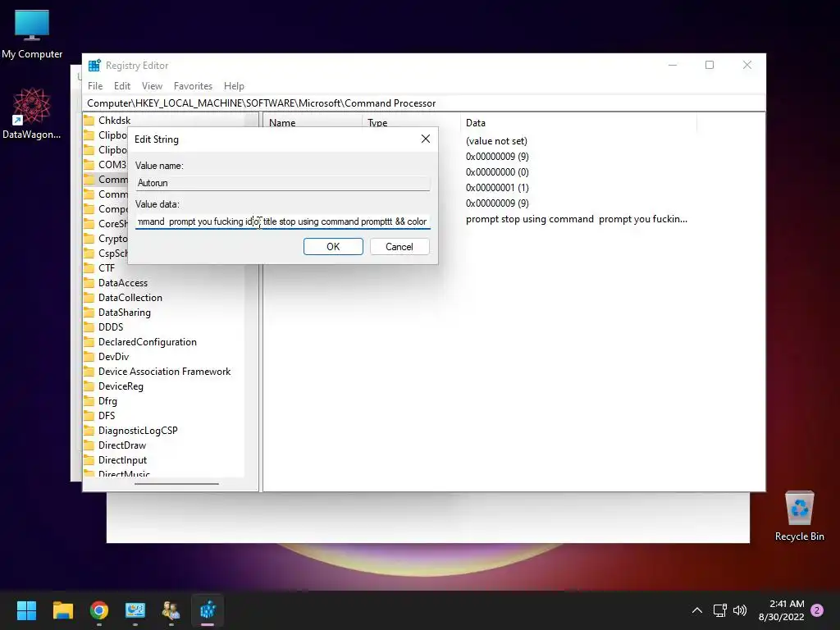This screenshot has height=630, width=840.
Task: Click the Value name field
Action: [x=283, y=183]
